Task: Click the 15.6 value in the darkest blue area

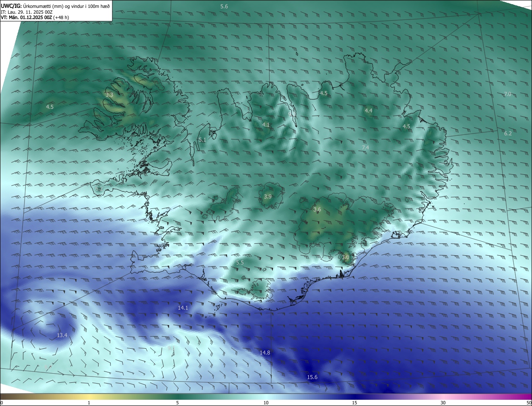Action: pos(312,377)
